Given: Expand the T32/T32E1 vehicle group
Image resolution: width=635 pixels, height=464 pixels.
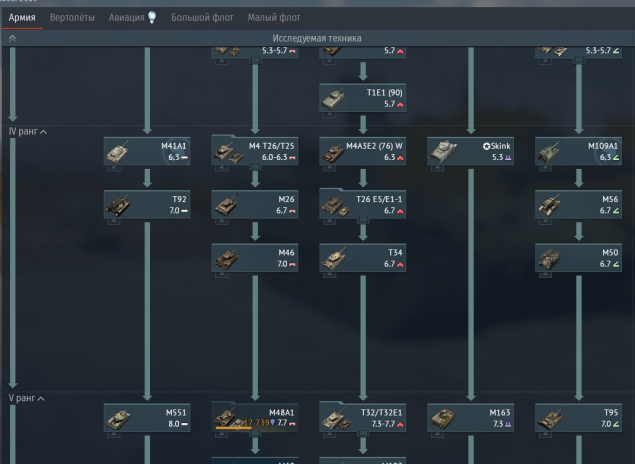Looking at the screenshot, I should (362, 418).
